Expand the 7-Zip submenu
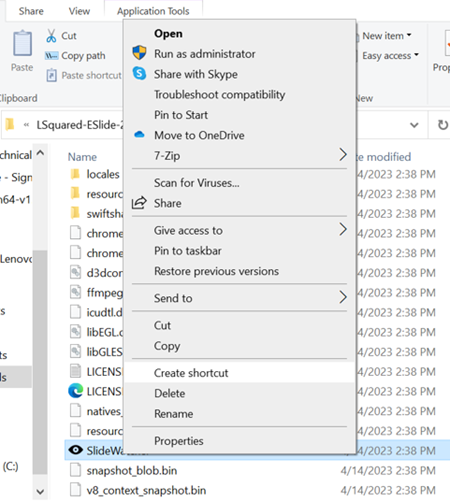Image resolution: width=450 pixels, height=502 pixels. 343,155
